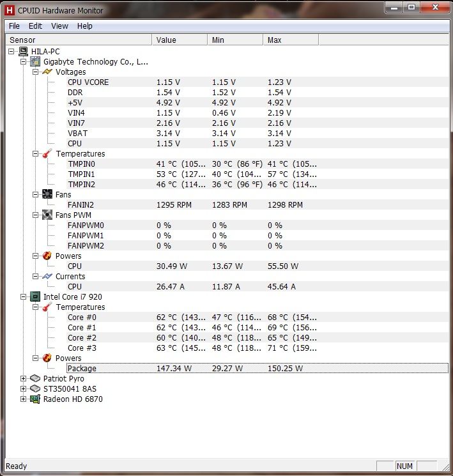Click the 30.49 W CPU power value
Viewport: 453px width, 476px height.
click(x=172, y=266)
